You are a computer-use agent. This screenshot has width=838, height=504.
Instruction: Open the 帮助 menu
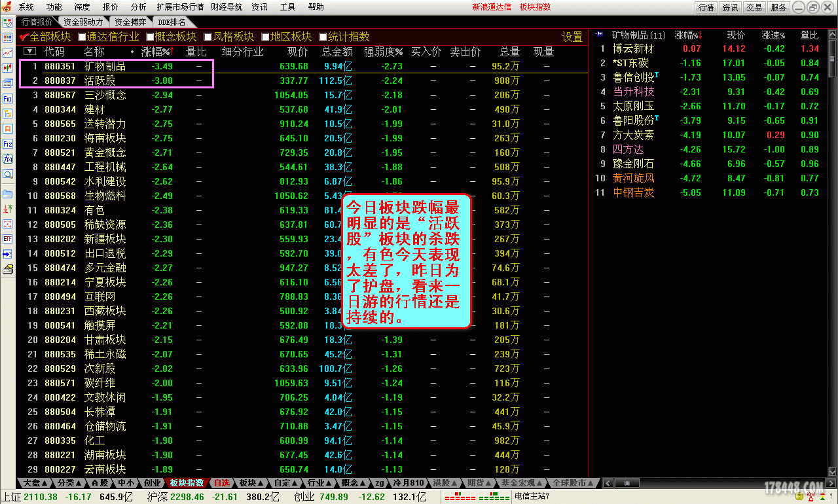click(316, 7)
